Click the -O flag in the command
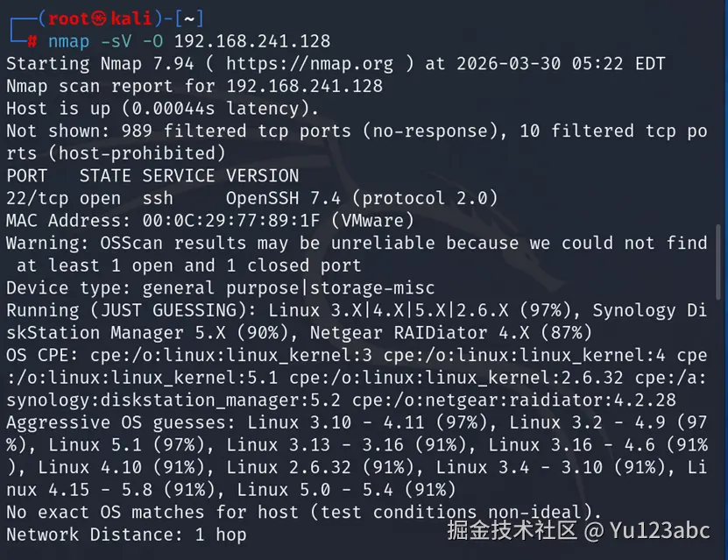This screenshot has height=560, width=728. coord(152,42)
